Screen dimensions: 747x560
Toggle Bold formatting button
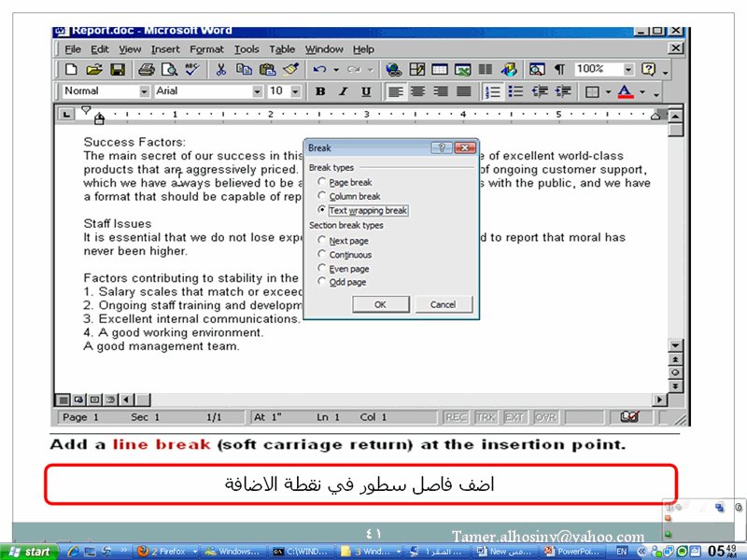(x=320, y=91)
